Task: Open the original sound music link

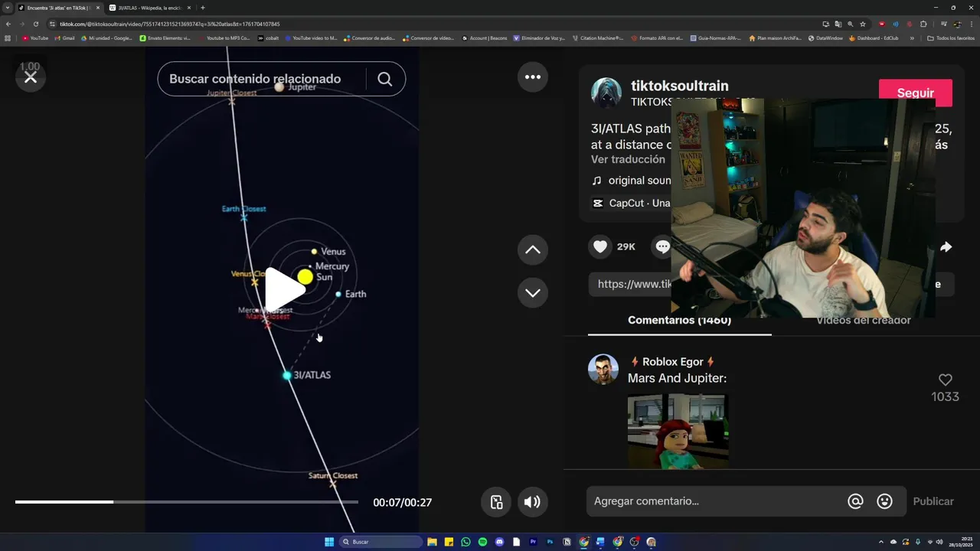Action: (632, 181)
